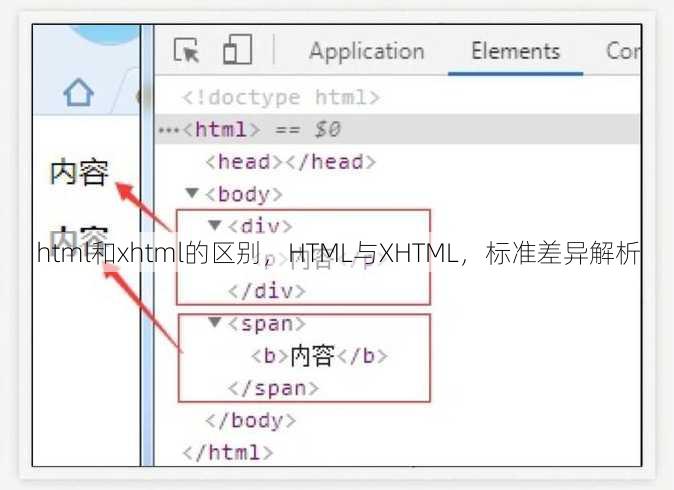Select the opening <div> tag row
The width and height of the screenshot is (674, 490).
260,226
